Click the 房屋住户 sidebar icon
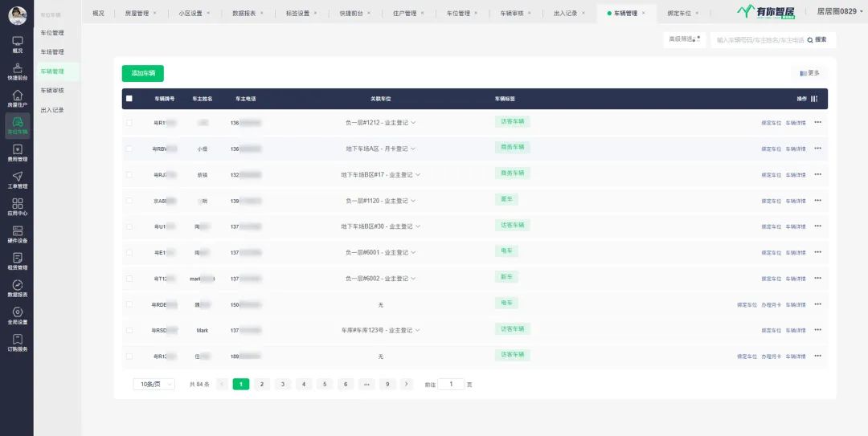 [17, 98]
